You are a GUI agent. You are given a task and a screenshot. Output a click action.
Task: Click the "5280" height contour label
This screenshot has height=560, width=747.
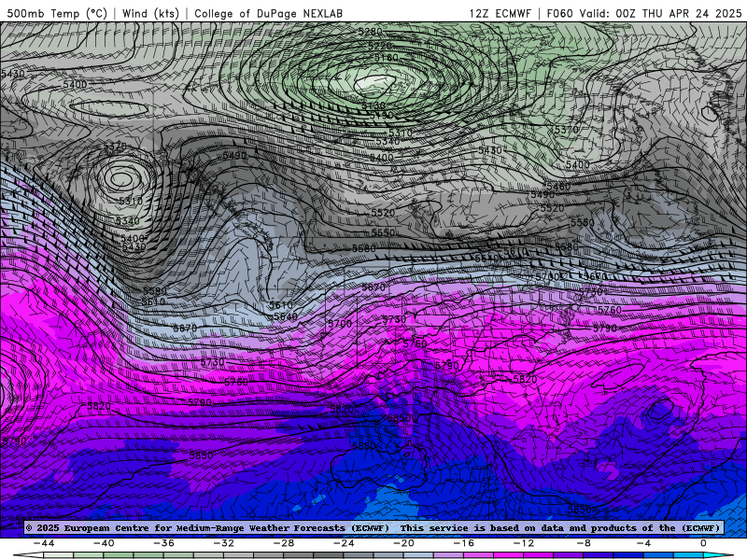click(x=371, y=32)
